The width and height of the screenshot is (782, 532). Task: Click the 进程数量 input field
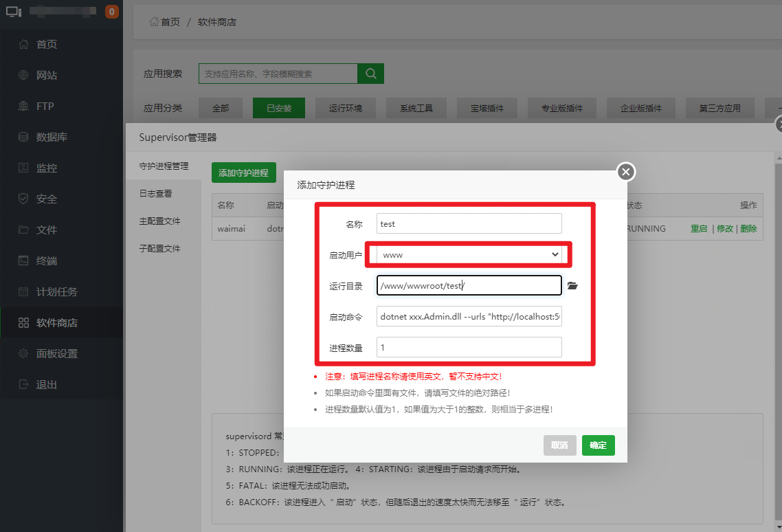(469, 347)
